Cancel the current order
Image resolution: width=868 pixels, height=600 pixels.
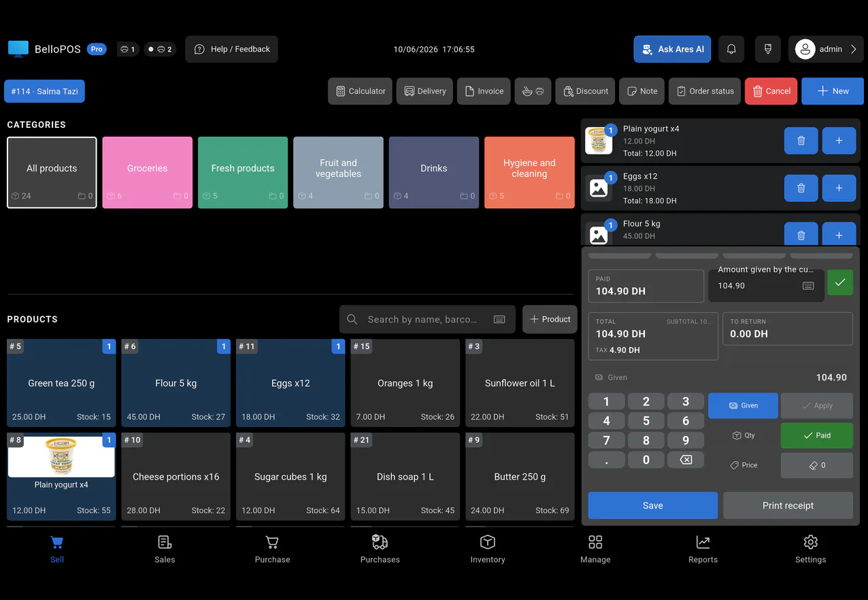pos(771,91)
